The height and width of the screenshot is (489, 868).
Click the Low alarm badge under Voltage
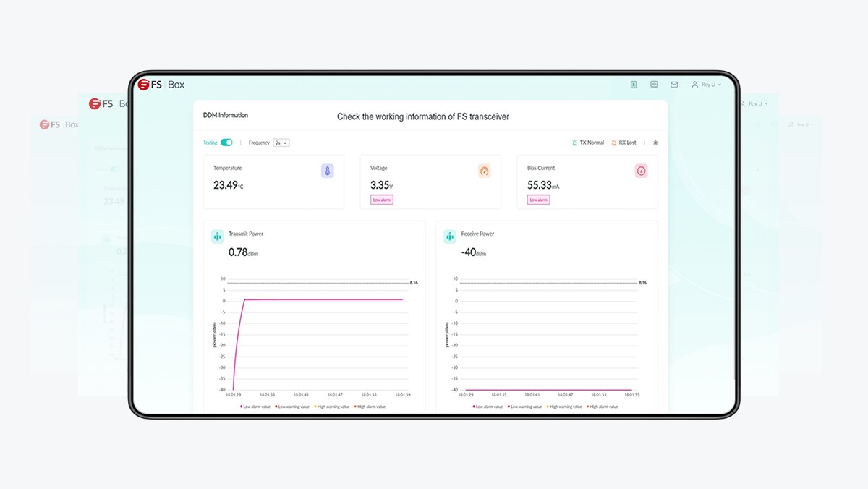pyautogui.click(x=381, y=199)
